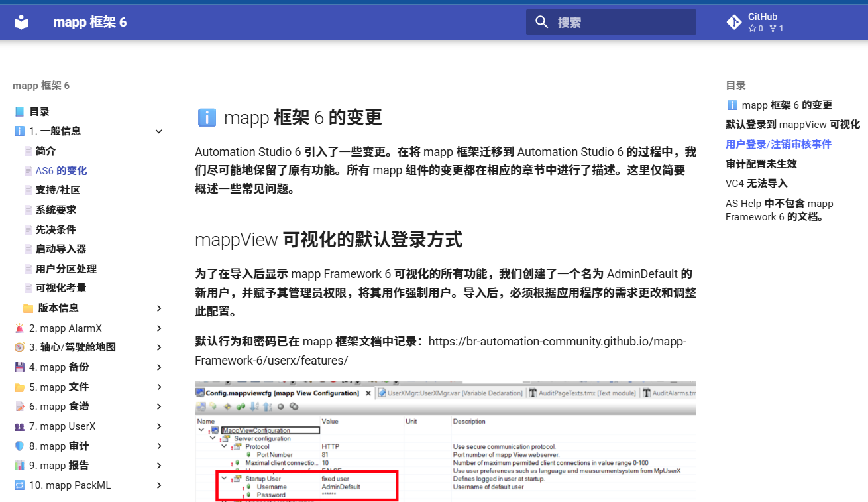This screenshot has height=502, width=868.
Task: Click the users icon beside mapp UserX
Action: click(19, 426)
